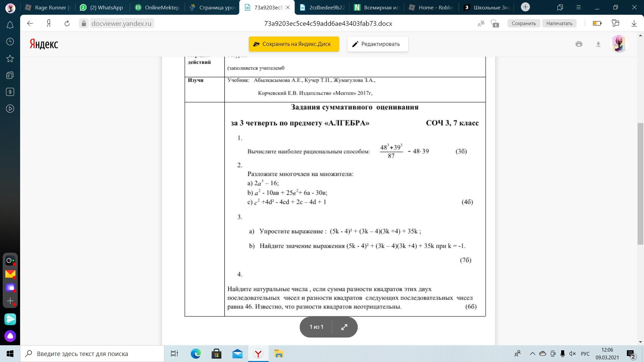Click the Редактировать button
This screenshot has width=644, height=362.
[378, 44]
